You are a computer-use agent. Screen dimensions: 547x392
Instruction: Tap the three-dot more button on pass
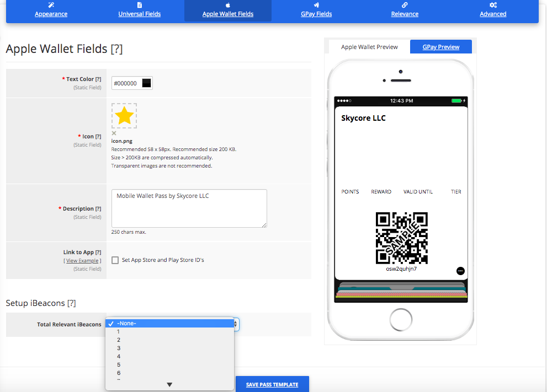[x=461, y=271]
